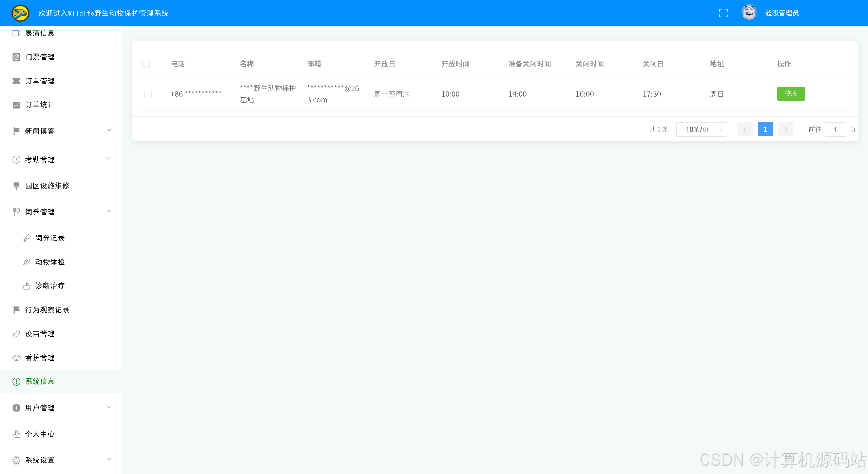This screenshot has height=474, width=868.
Task: Click the 用户管理 info icon
Action: 16,408
